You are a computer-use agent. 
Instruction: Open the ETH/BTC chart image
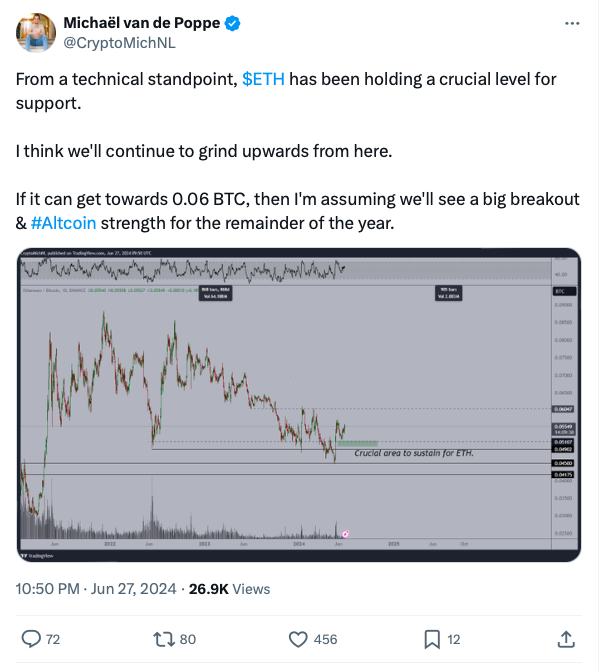pyautogui.click(x=299, y=405)
